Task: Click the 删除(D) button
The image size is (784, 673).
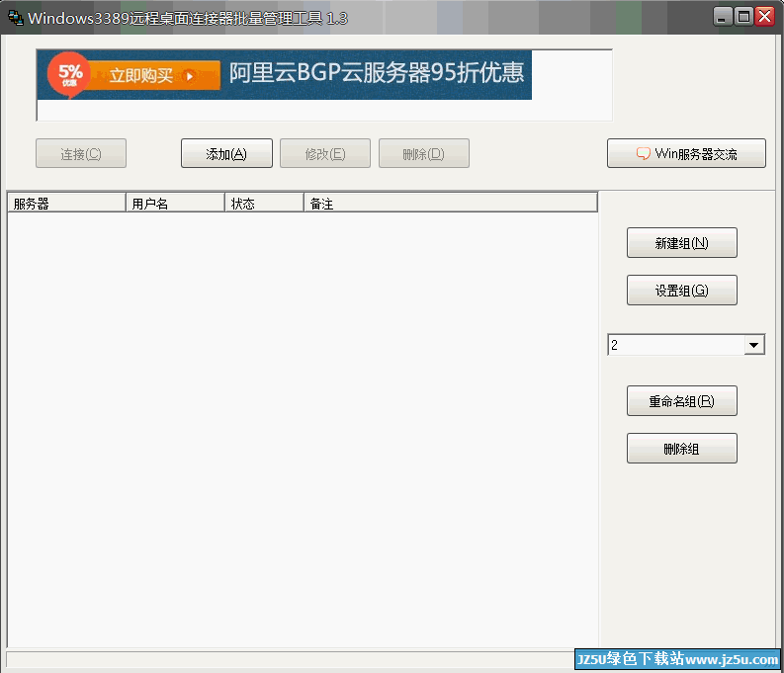Action: coord(423,153)
